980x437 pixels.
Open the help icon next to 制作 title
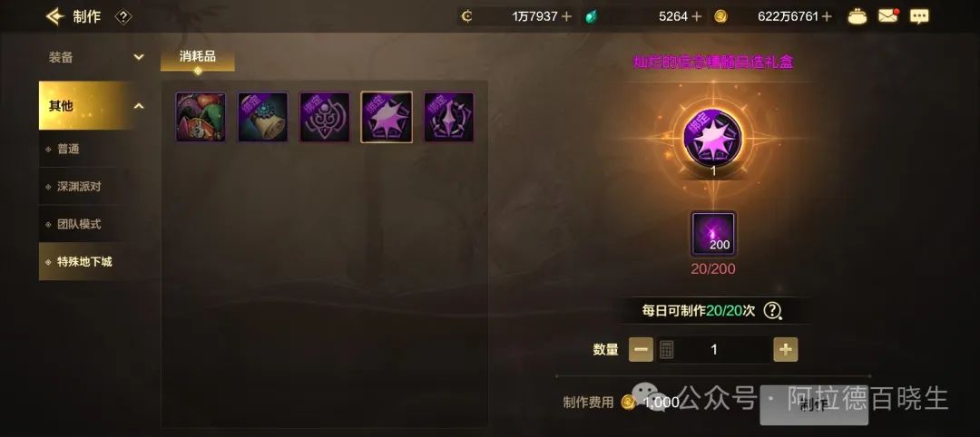123,17
